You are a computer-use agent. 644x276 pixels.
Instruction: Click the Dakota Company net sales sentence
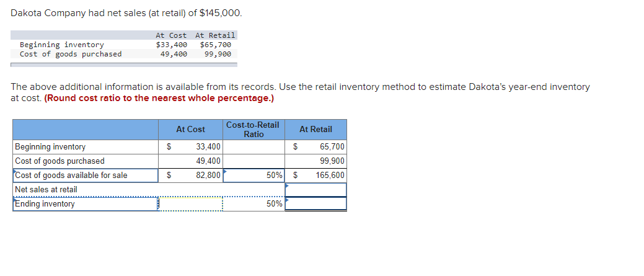pyautogui.click(x=126, y=13)
